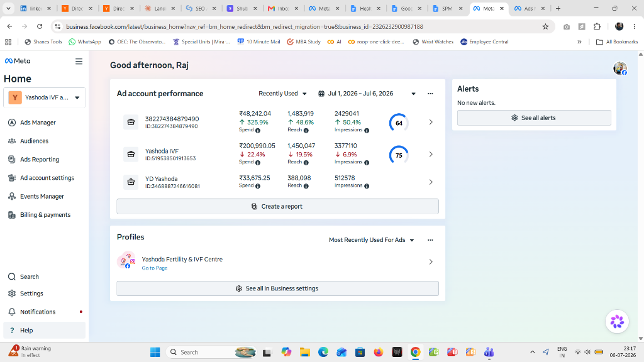
Task: Go to Ads Reporting
Action: [40, 159]
